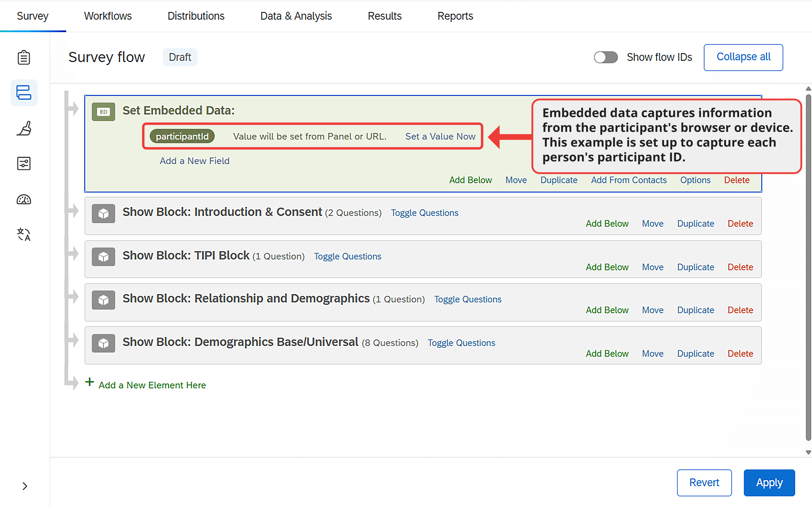Open Translations with the language icon
This screenshot has width=812, height=506.
pos(24,234)
